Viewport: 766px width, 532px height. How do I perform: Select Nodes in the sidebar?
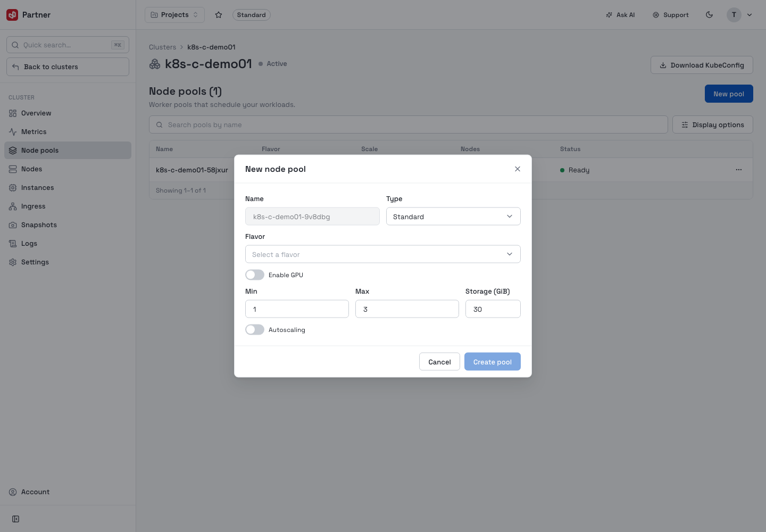point(68,169)
